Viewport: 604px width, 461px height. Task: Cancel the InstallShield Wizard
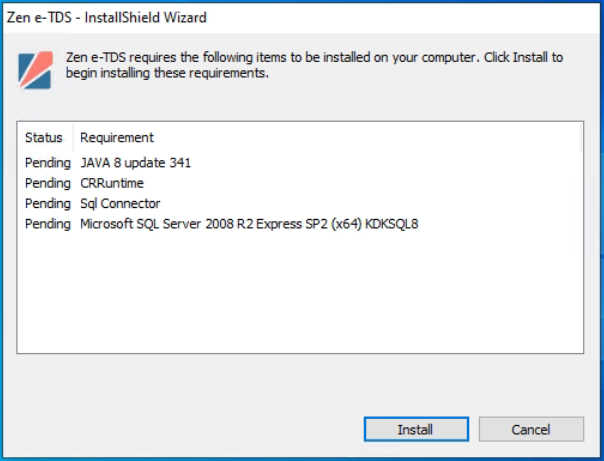(531, 429)
